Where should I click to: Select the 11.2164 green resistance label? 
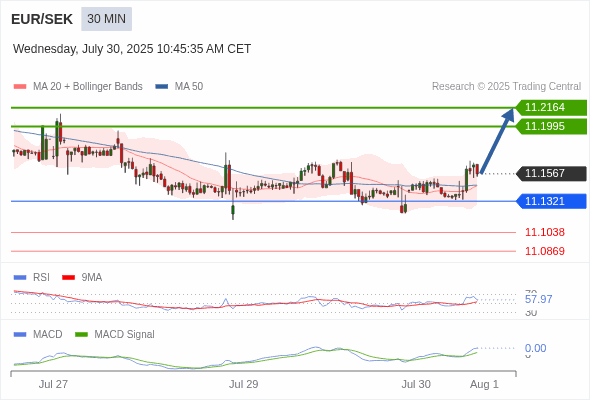pos(551,108)
